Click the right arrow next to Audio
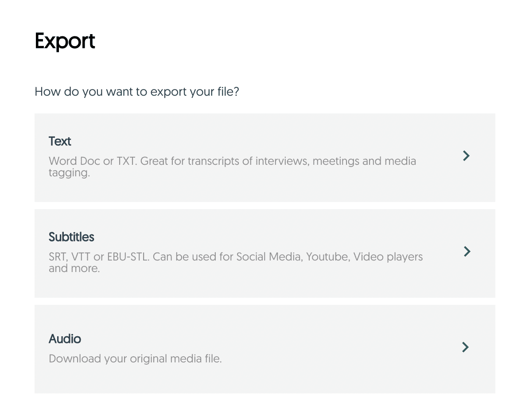The height and width of the screenshot is (420, 529). (x=465, y=347)
